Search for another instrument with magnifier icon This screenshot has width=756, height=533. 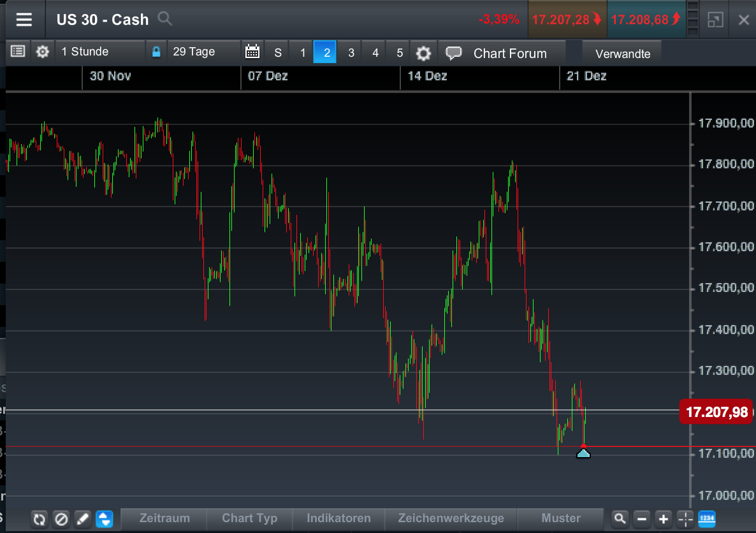[x=165, y=19]
